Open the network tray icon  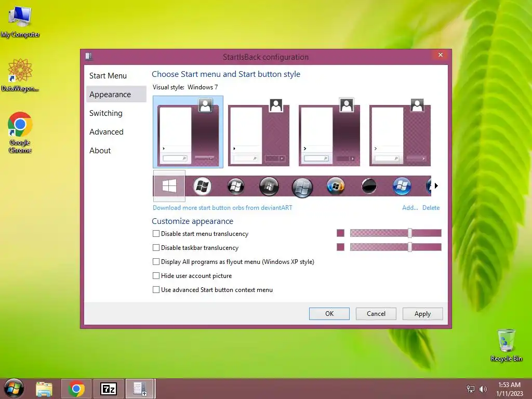point(471,389)
